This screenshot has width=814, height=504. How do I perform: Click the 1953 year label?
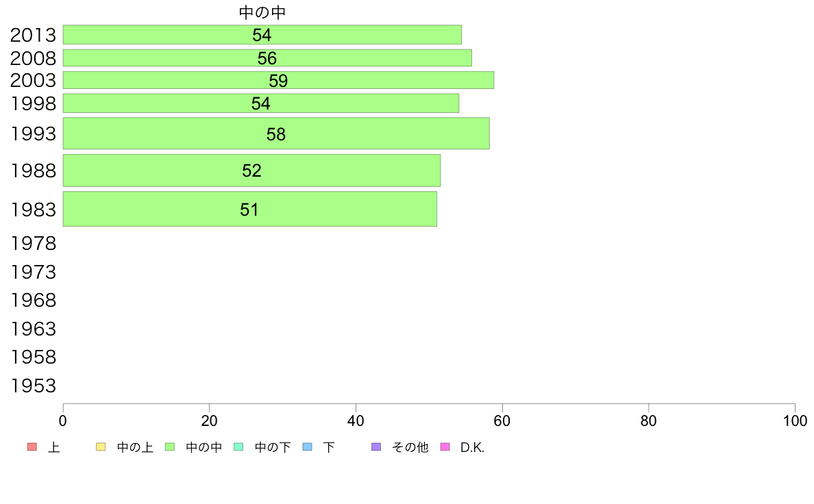[x=33, y=386]
